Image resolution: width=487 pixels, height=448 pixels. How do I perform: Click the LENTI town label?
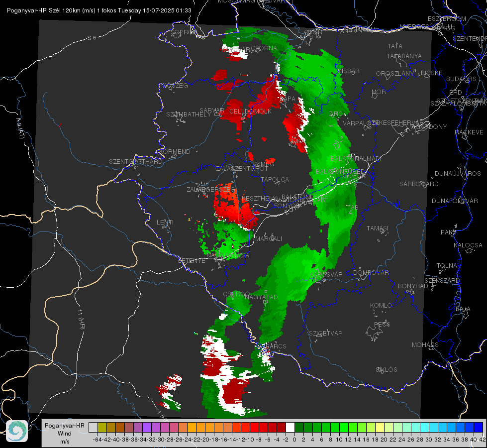[x=165, y=223]
